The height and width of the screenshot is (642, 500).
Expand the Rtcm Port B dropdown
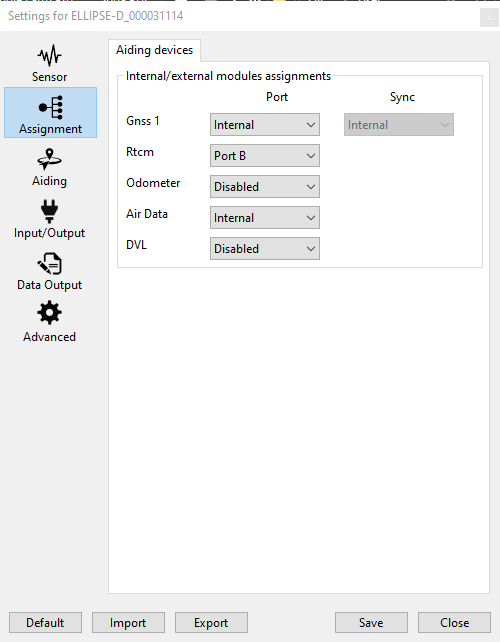click(265, 156)
